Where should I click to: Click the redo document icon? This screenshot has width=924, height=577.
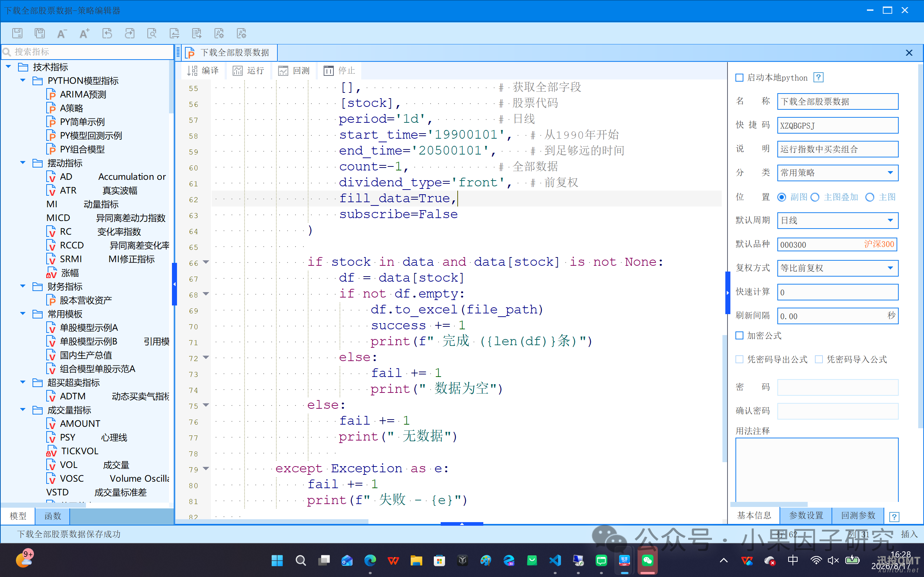coord(130,33)
